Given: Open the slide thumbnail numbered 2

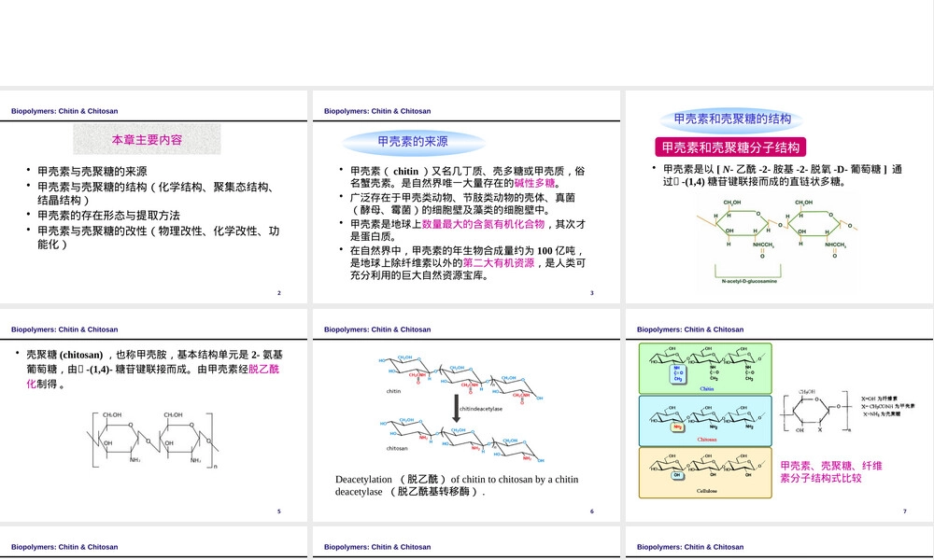Looking at the screenshot, I should click(154, 197).
